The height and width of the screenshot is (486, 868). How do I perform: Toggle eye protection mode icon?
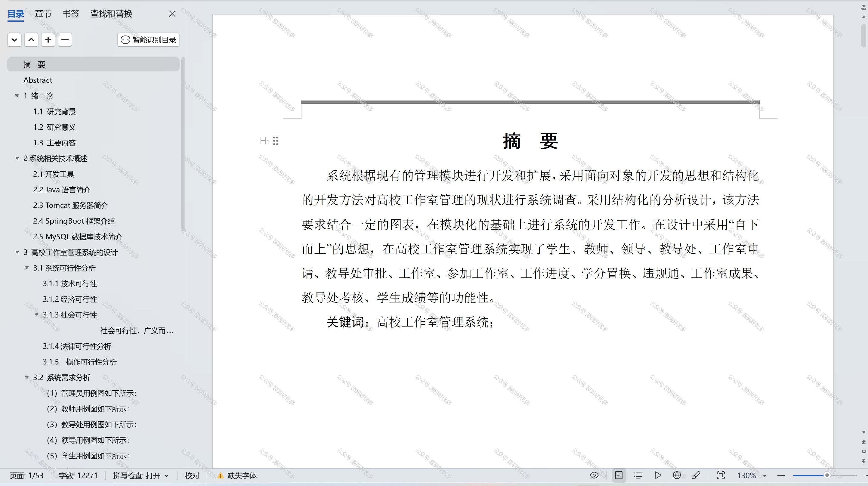[594, 475]
